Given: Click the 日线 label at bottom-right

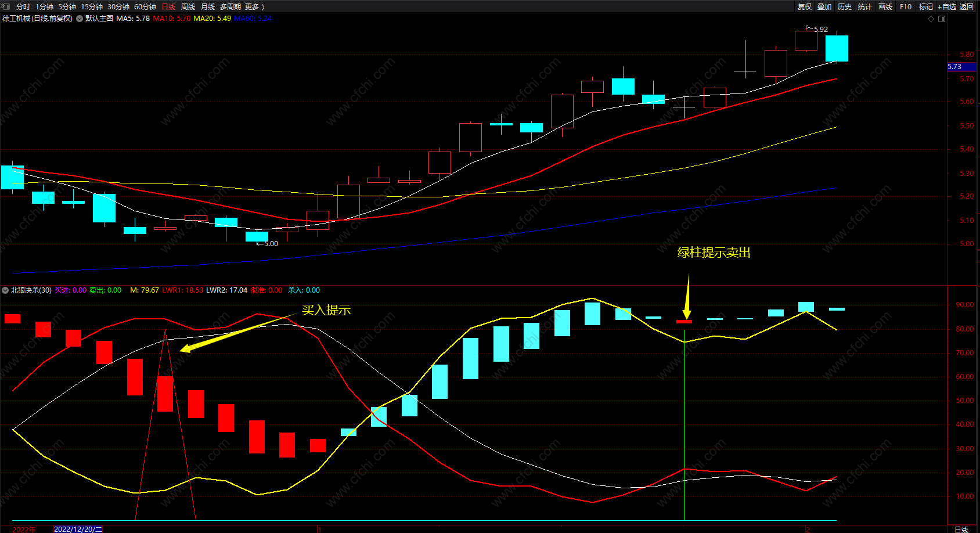Looking at the screenshot, I should coord(961,529).
